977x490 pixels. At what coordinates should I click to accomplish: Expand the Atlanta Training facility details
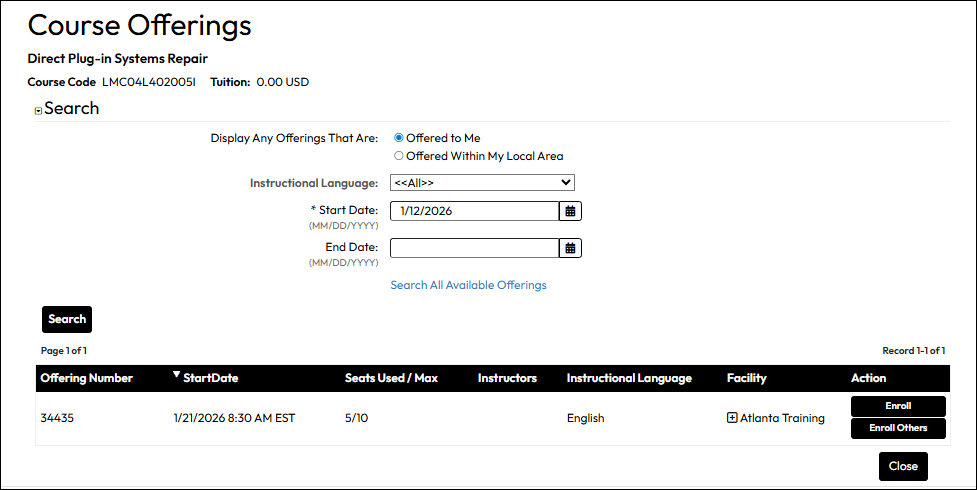[732, 418]
